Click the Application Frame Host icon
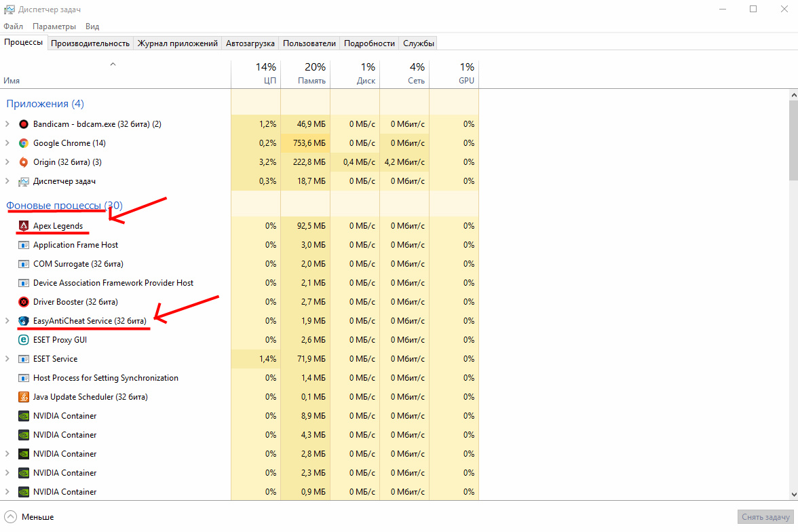Viewport: 798px width, 532px height. (23, 245)
